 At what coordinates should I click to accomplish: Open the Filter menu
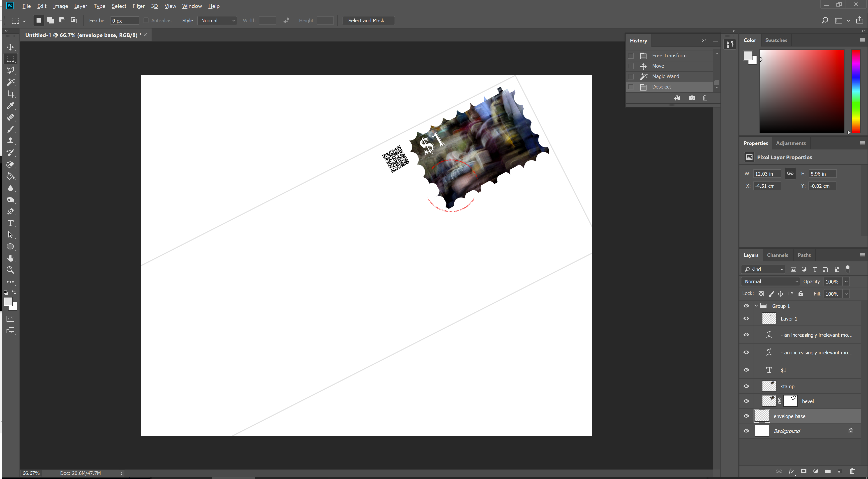[138, 6]
